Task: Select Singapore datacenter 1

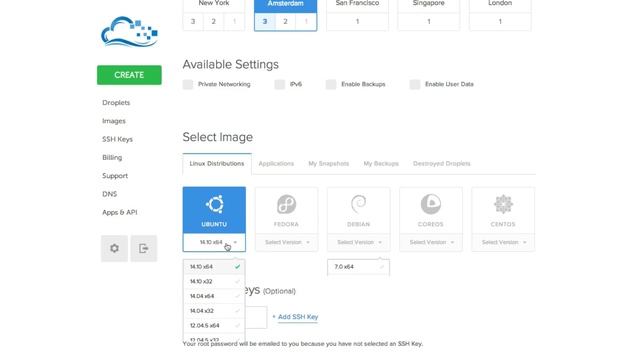Action: tap(429, 21)
